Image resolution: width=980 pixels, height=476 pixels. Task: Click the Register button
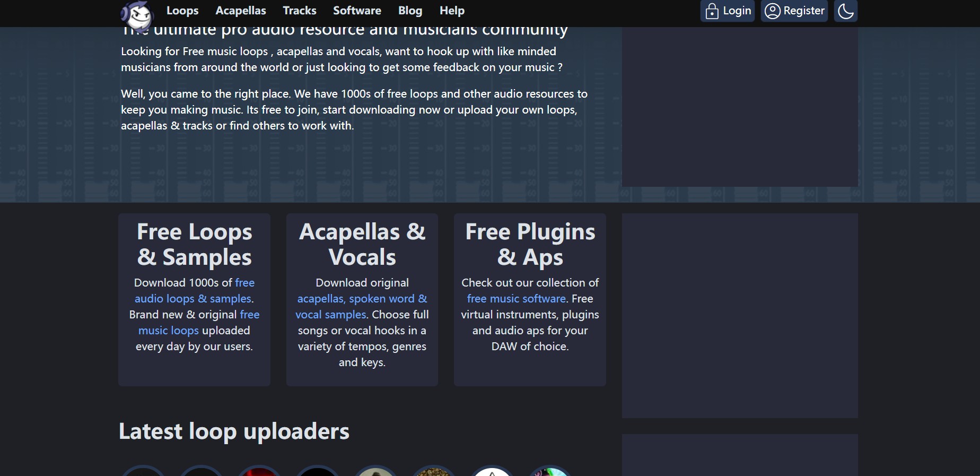(x=794, y=11)
